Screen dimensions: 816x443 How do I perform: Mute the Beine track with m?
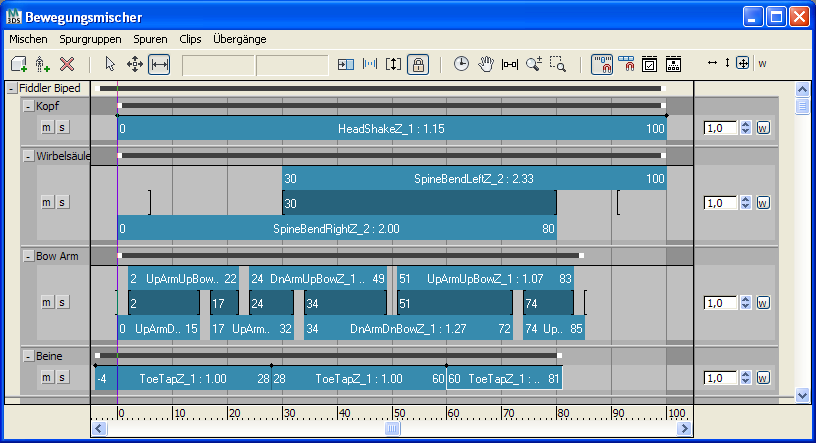pos(47,377)
